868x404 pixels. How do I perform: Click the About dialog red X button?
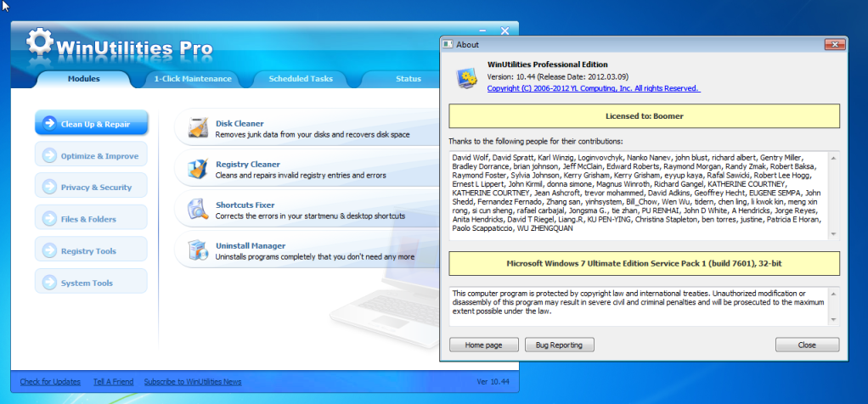pyautogui.click(x=835, y=44)
